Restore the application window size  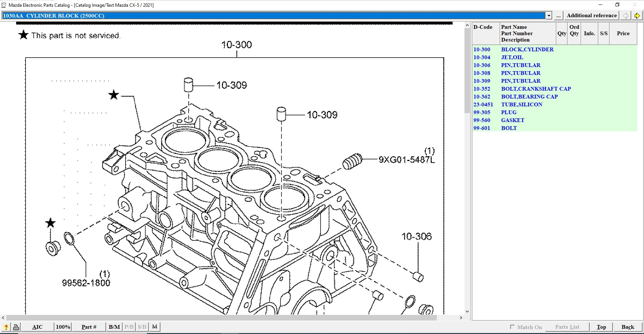coord(617,5)
